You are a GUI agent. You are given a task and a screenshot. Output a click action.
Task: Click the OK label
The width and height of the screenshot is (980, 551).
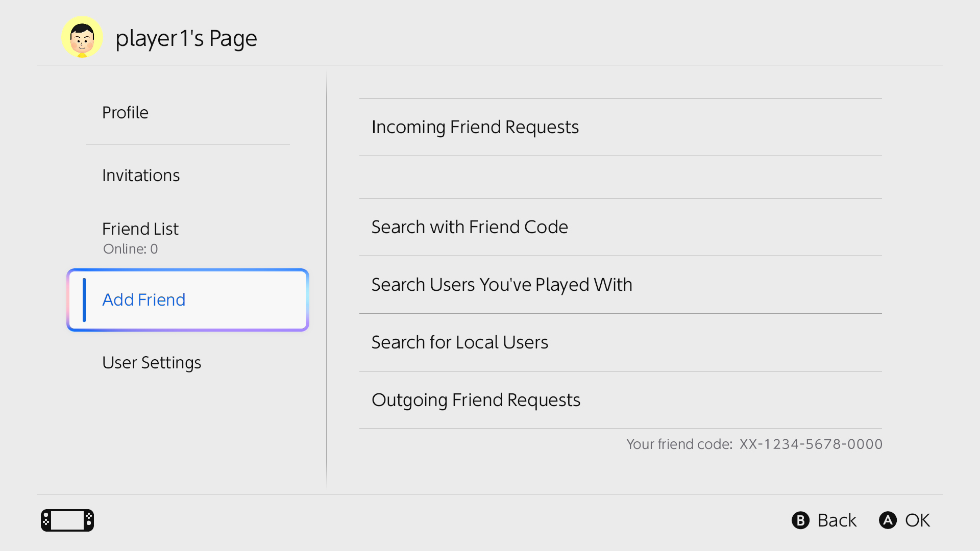click(x=917, y=520)
